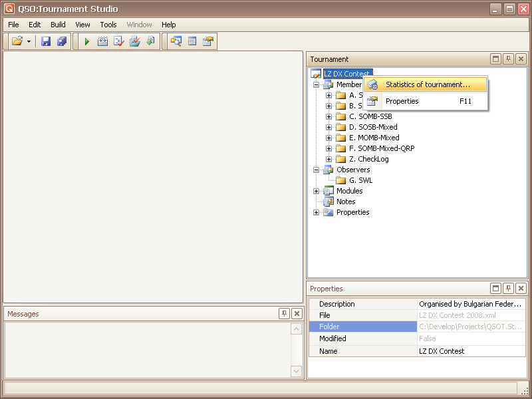The width and height of the screenshot is (532, 399).
Task: Click the G. SWL folder icon
Action: click(340, 180)
